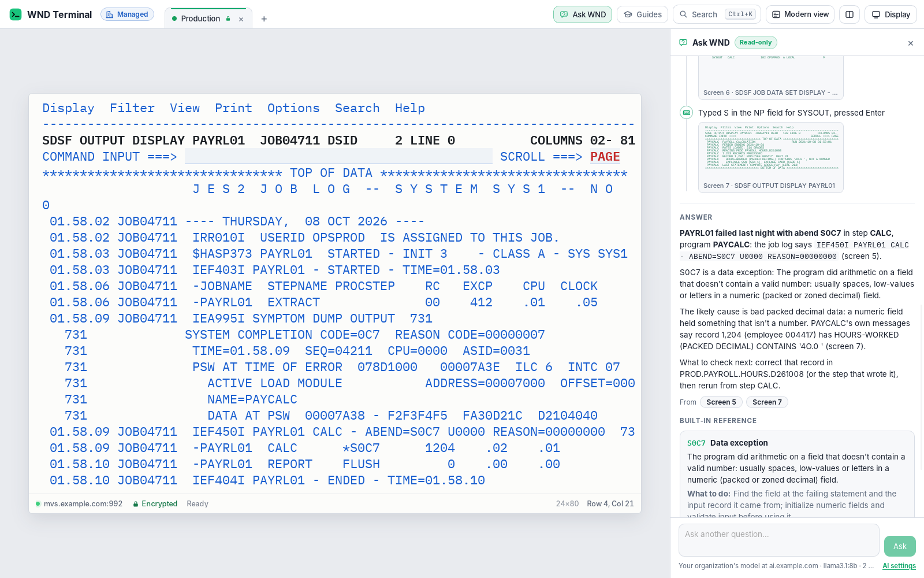Image resolution: width=924 pixels, height=578 pixels.
Task: Click the 24×80 screen size indicator
Action: click(x=567, y=504)
